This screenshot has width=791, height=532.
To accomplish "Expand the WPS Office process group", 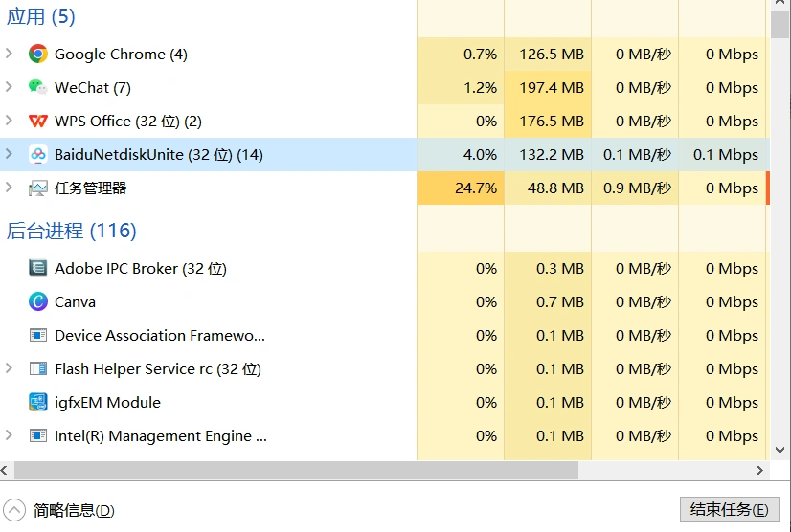I will click(10, 122).
